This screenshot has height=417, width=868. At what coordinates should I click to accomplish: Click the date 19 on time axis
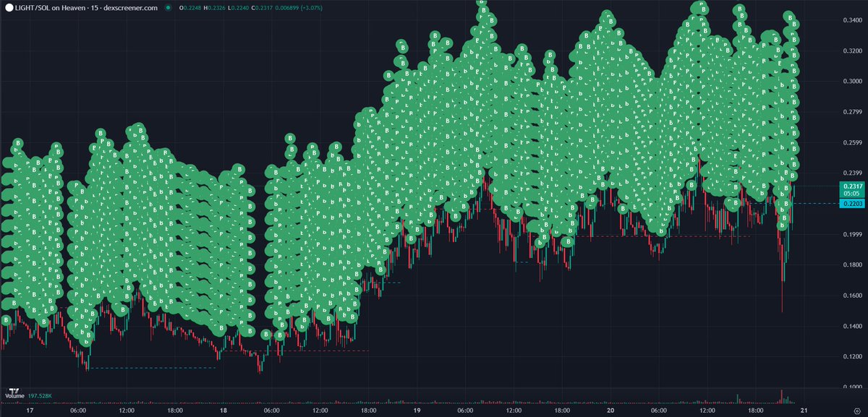tap(417, 410)
